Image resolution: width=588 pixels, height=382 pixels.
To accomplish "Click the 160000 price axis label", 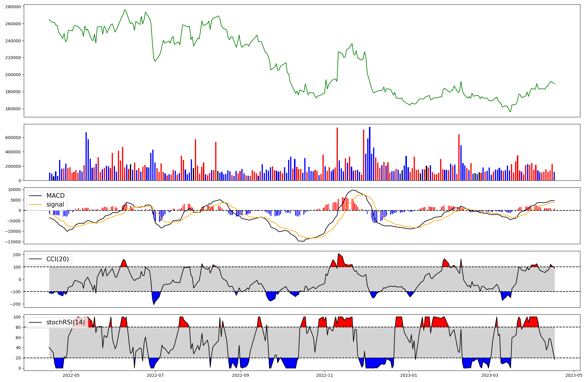I will pos(13,109).
